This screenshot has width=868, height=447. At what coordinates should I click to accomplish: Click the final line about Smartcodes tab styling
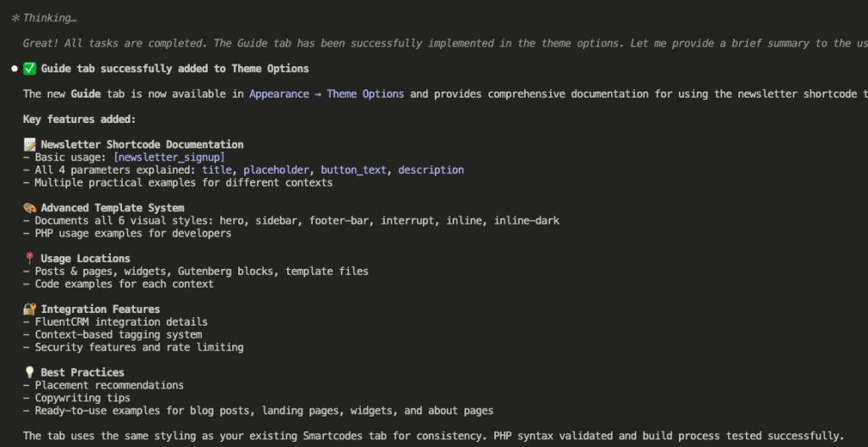[x=433, y=435]
